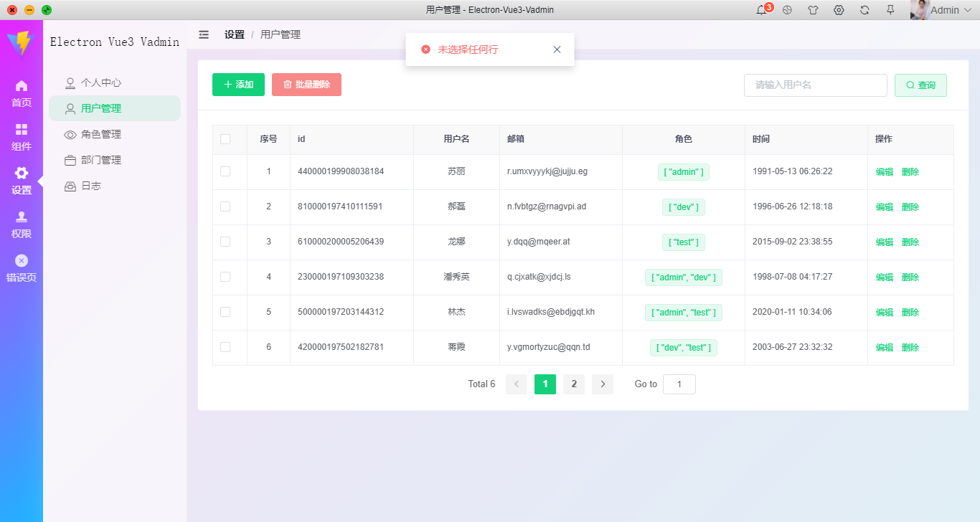Open 错误页 error pages section

coord(22,269)
